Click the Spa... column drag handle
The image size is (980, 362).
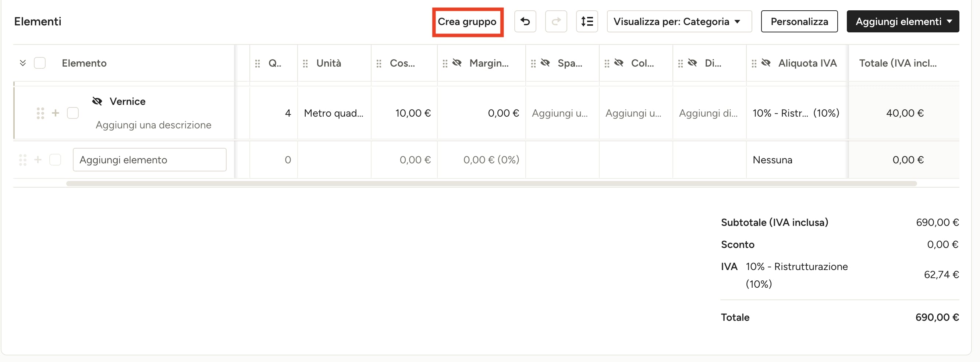point(533,64)
